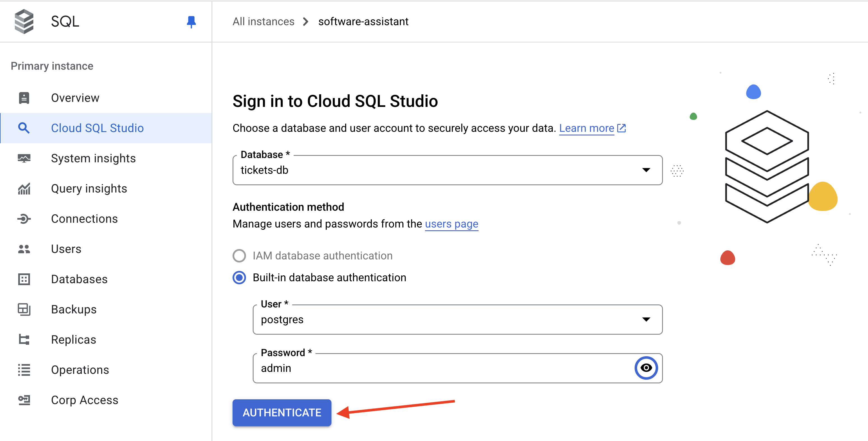Open Query insights from the sidebar
The width and height of the screenshot is (868, 441).
89,188
